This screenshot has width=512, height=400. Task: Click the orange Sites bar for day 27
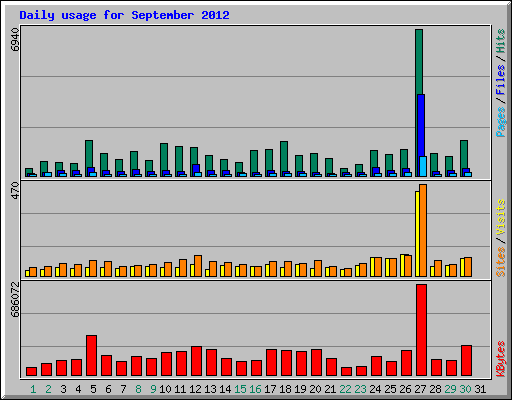point(423,230)
